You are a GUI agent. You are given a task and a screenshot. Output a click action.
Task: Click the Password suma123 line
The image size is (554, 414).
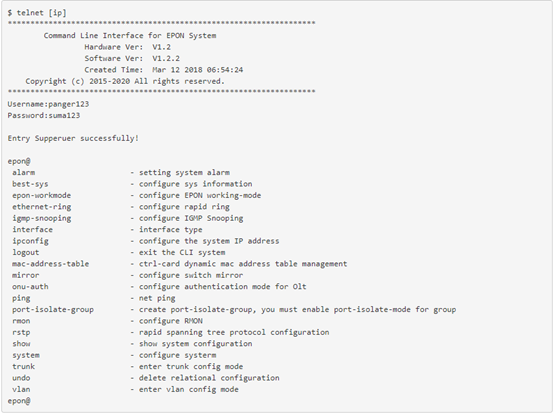click(x=44, y=115)
